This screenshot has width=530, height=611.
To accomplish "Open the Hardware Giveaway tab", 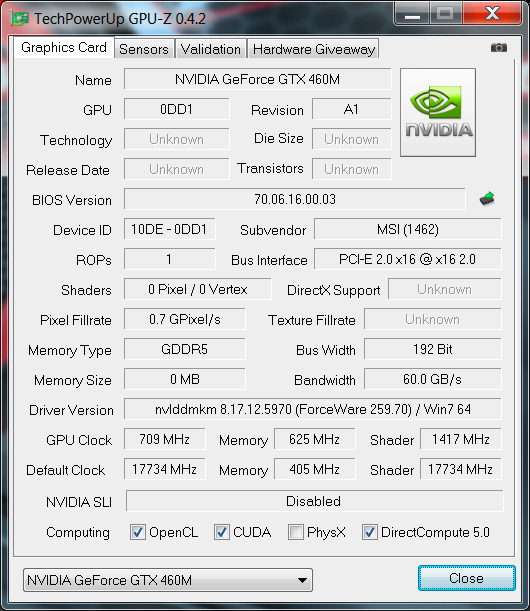I will click(314, 49).
